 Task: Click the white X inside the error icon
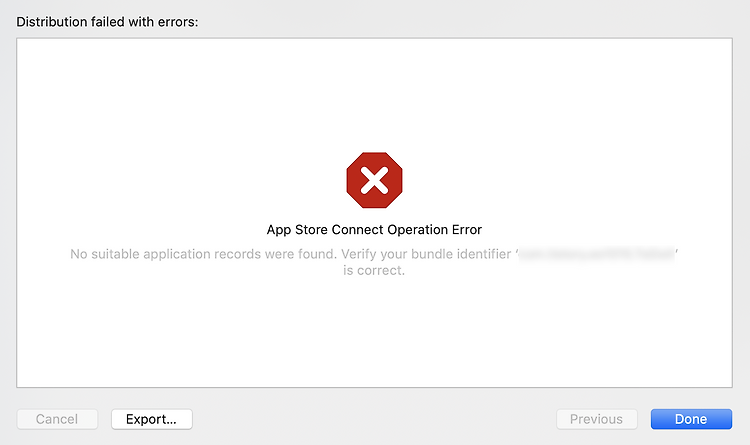point(374,180)
